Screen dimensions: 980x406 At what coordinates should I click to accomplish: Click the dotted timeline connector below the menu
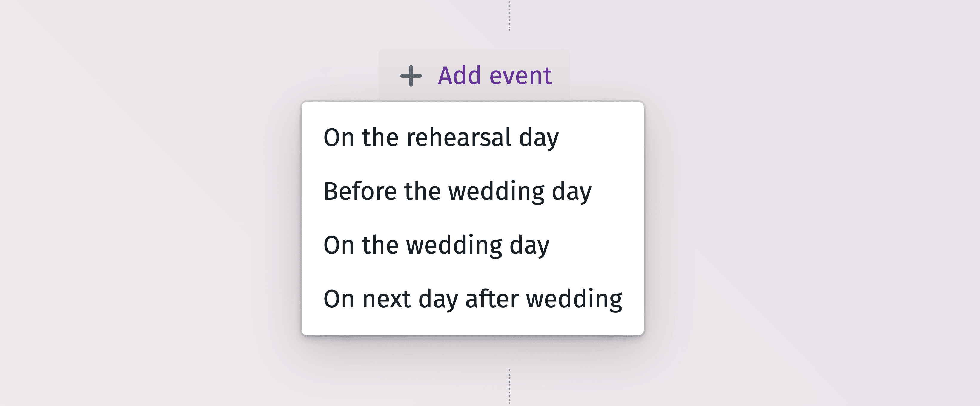(509, 386)
